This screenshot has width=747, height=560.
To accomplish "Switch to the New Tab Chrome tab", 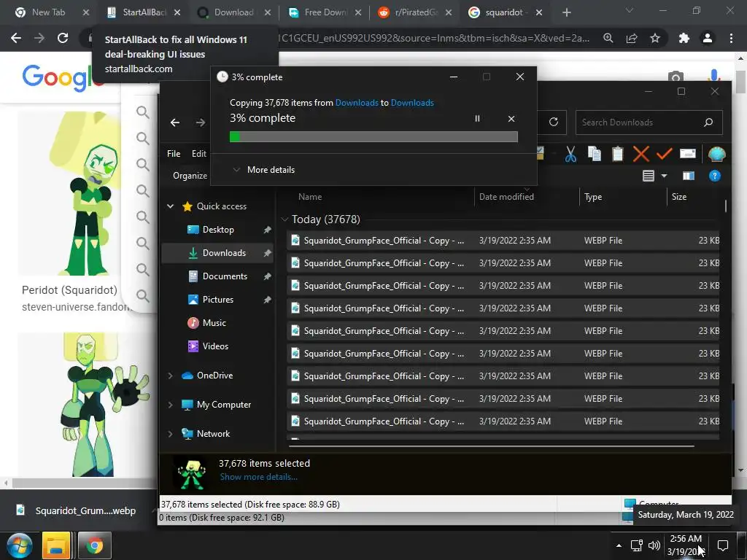I will coord(48,12).
